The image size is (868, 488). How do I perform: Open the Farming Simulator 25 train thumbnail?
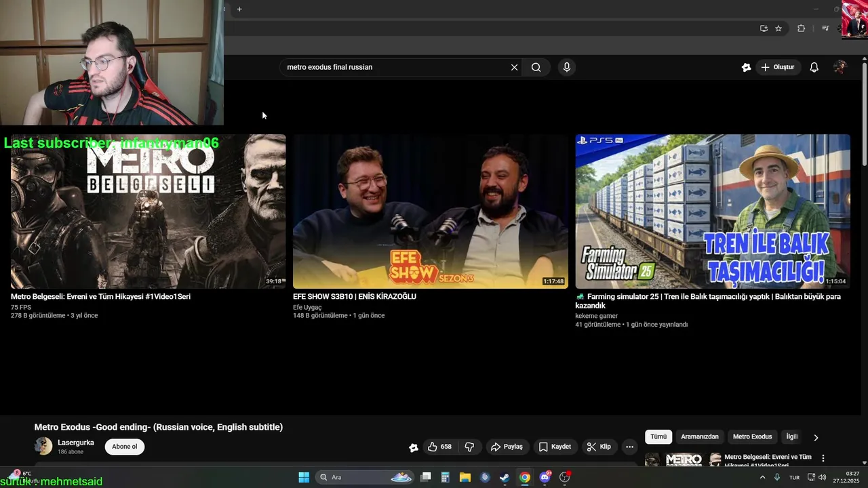(x=713, y=211)
